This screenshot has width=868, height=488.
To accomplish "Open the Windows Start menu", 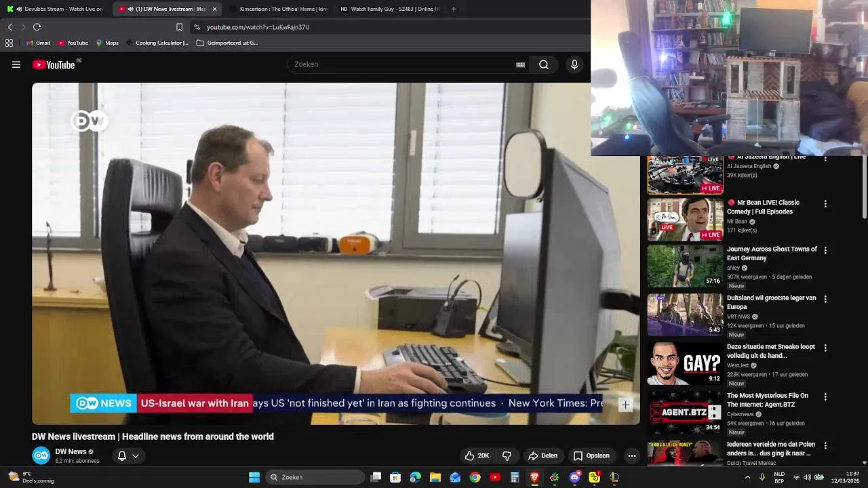I will [254, 477].
